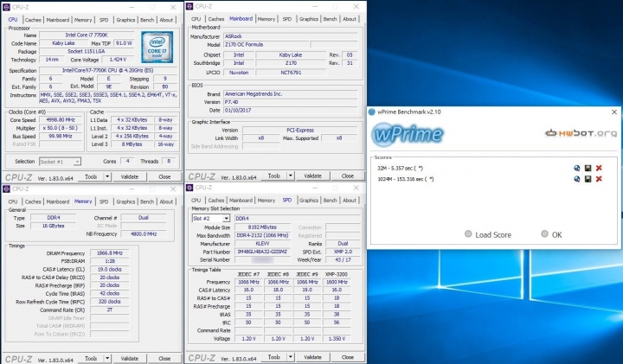Select the 32M - 5.357 sec score
Screen dimensions: 623x364
(x=400, y=168)
